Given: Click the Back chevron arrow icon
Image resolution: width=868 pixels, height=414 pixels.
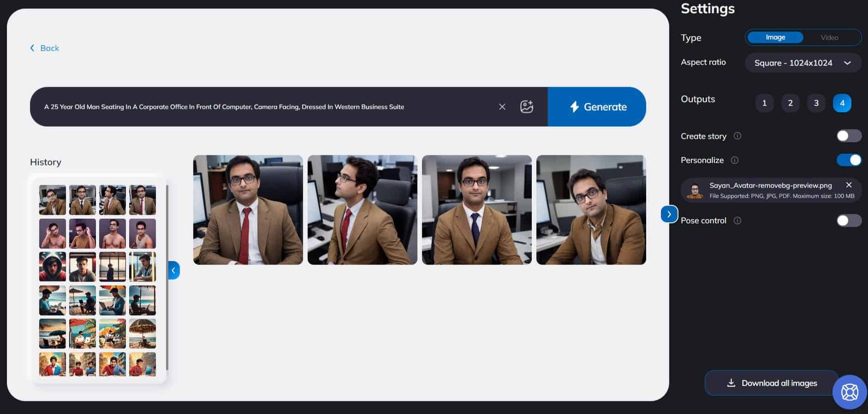Looking at the screenshot, I should tap(32, 48).
